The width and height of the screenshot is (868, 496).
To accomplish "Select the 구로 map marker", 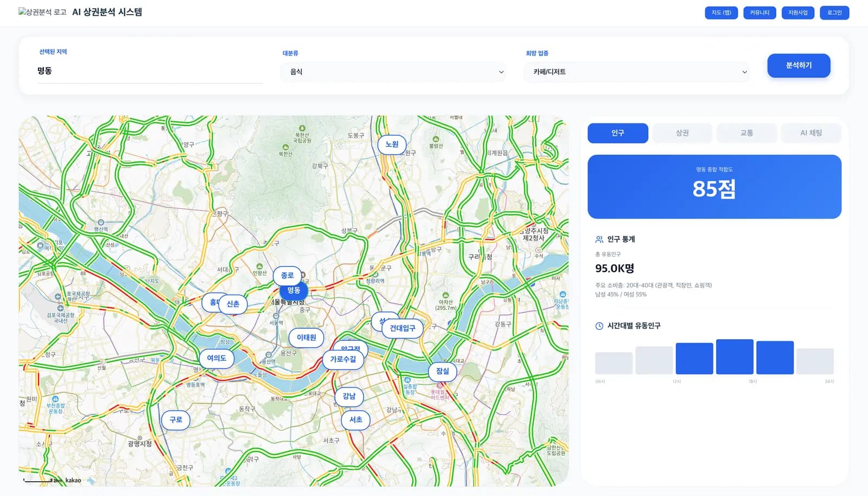I will (176, 420).
